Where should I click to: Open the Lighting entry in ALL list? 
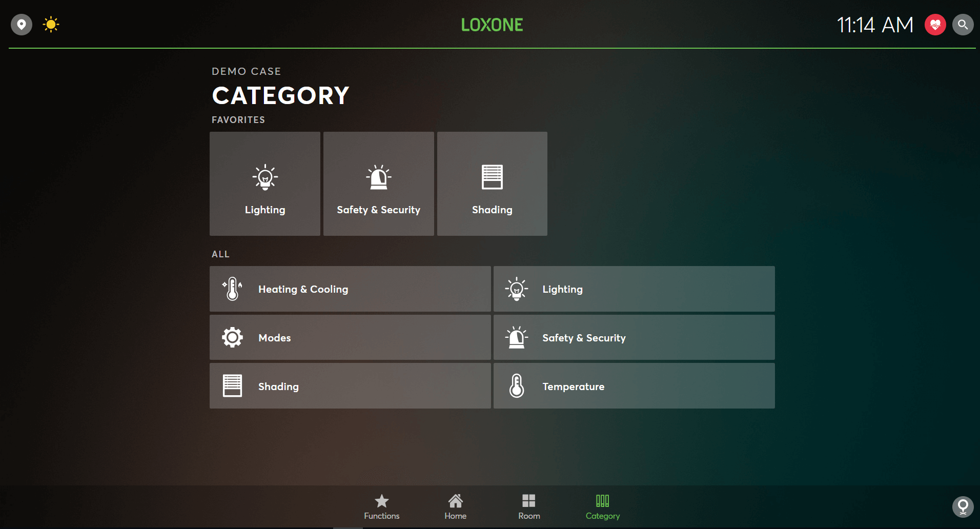coord(634,289)
